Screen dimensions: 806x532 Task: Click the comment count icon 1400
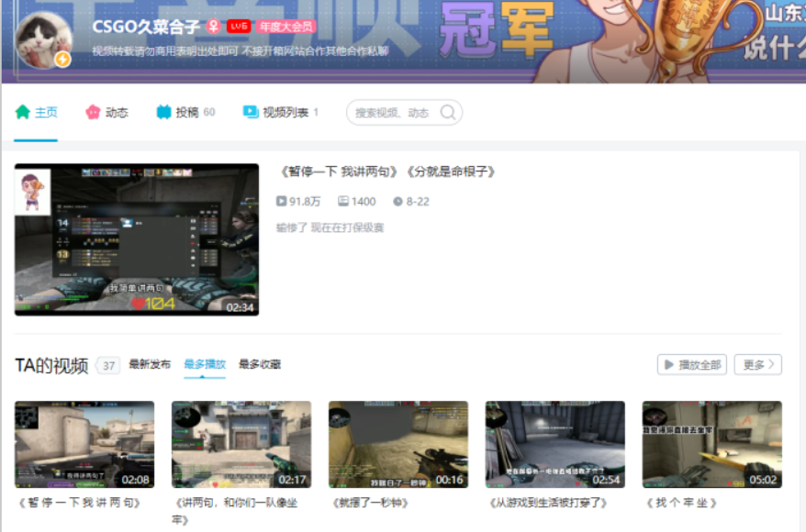click(x=342, y=201)
